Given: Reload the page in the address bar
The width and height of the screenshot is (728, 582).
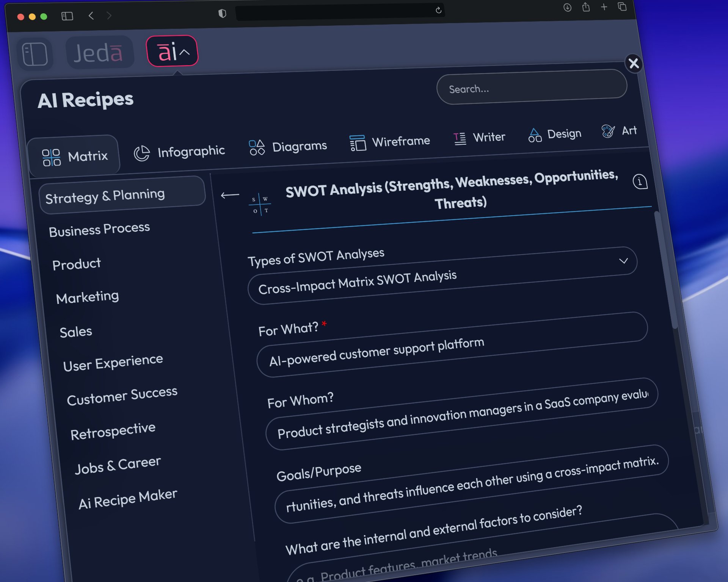Looking at the screenshot, I should point(438,10).
